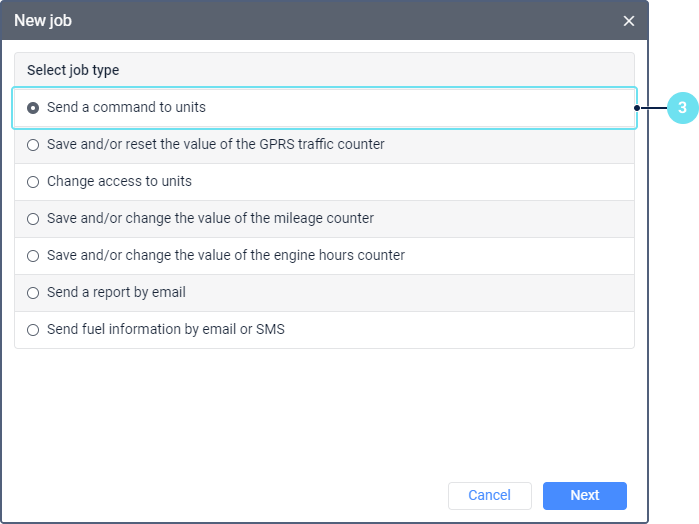Click the "Select job type" header
The height and width of the screenshot is (524, 699).
click(73, 70)
